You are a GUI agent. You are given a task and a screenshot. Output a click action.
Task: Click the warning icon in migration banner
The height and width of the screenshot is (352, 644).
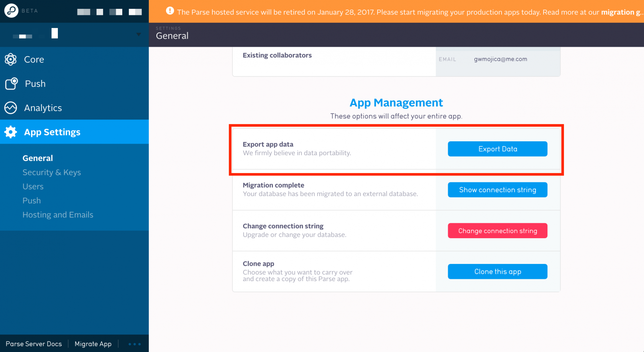pos(170,11)
